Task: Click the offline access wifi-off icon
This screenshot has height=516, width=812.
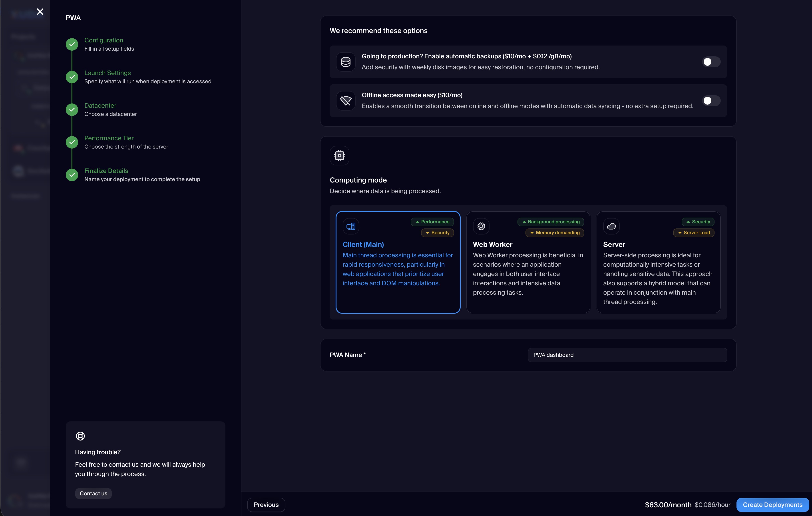Action: 346,101
